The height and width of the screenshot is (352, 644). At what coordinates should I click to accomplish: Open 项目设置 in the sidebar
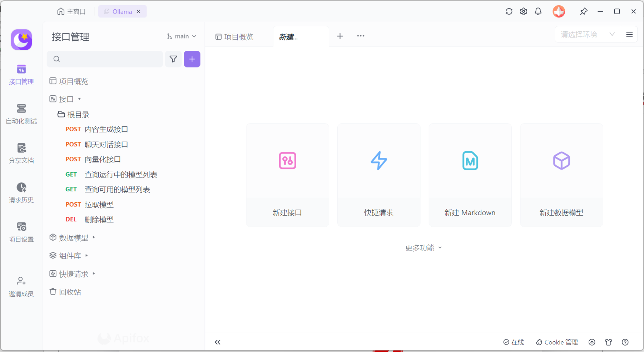tap(21, 232)
